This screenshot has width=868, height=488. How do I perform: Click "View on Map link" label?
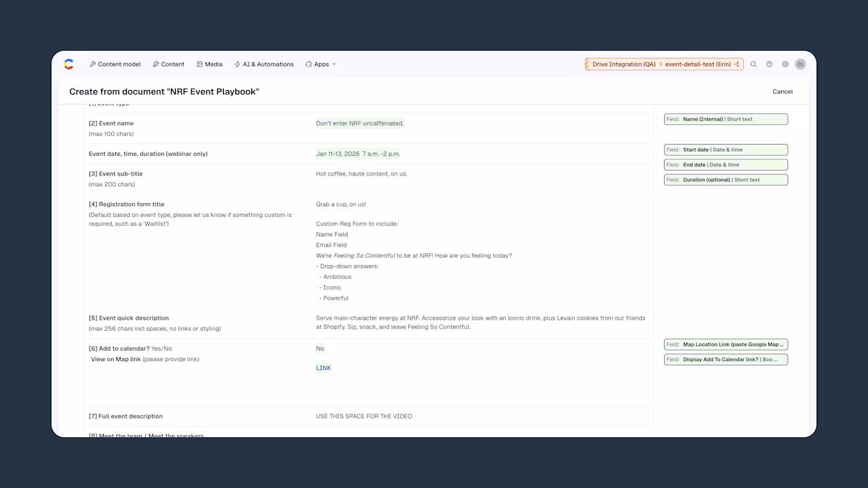(116, 359)
